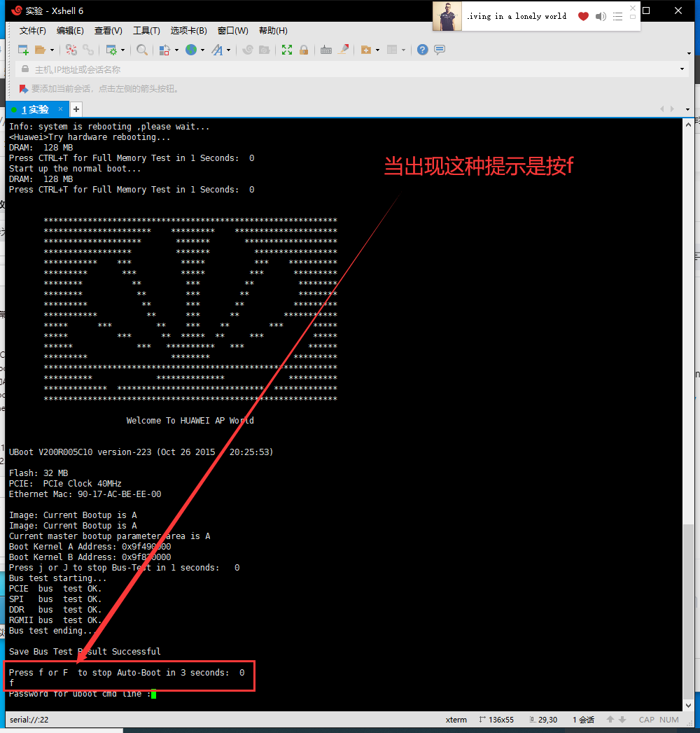The width and height of the screenshot is (700, 733).
Task: Mute the music player speaker icon
Action: point(601,16)
